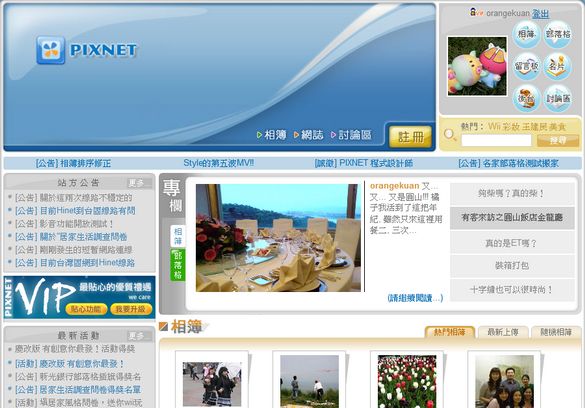Select feature item 有客來訪之圓山飯店金龍廳

(512, 217)
